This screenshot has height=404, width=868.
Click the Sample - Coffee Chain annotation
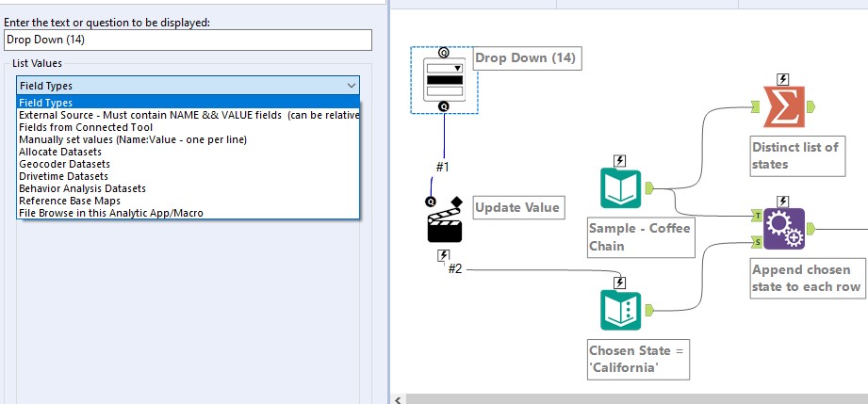coord(641,237)
